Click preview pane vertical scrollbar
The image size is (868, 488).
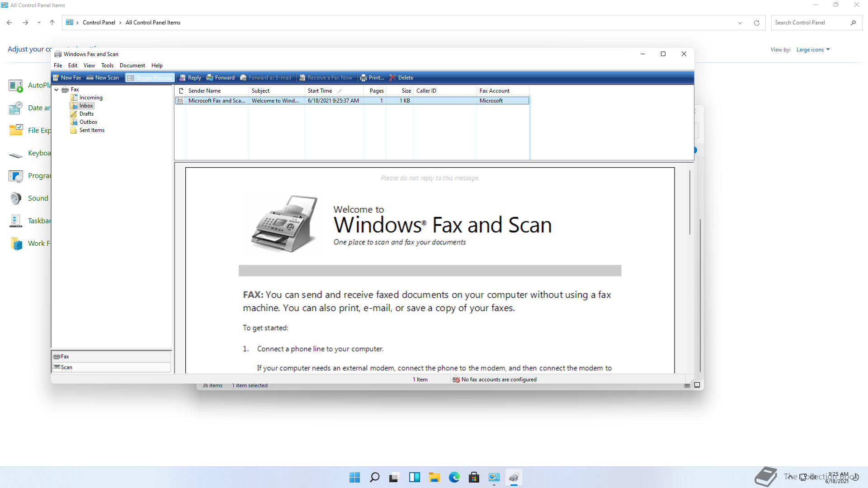(690, 202)
